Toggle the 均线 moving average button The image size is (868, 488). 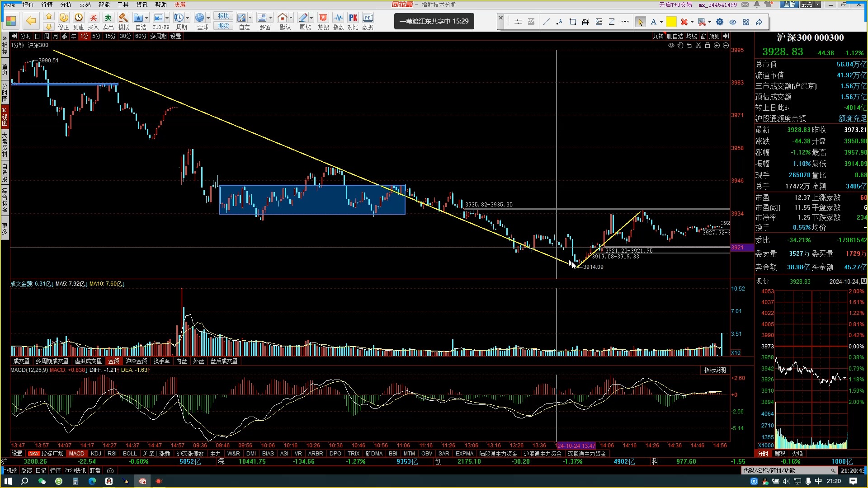coord(692,36)
